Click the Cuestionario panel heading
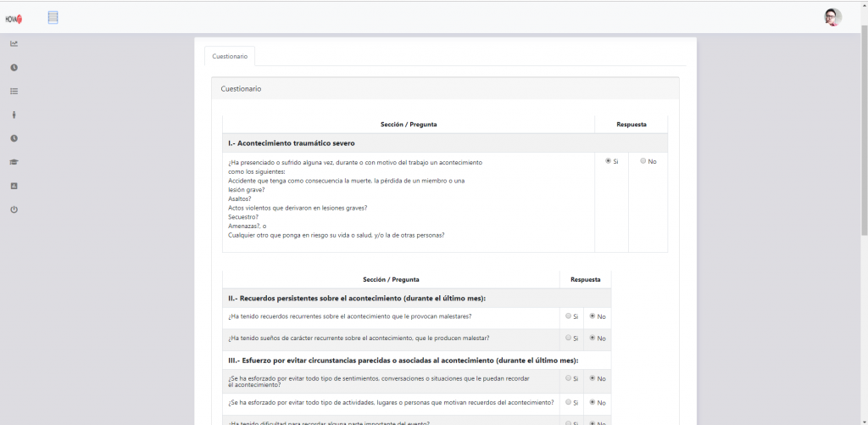 coord(242,89)
